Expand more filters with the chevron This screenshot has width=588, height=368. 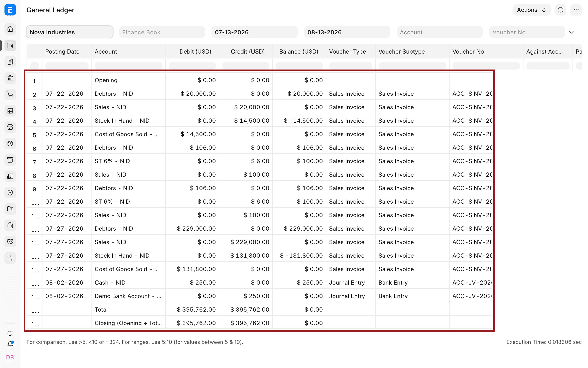571,32
